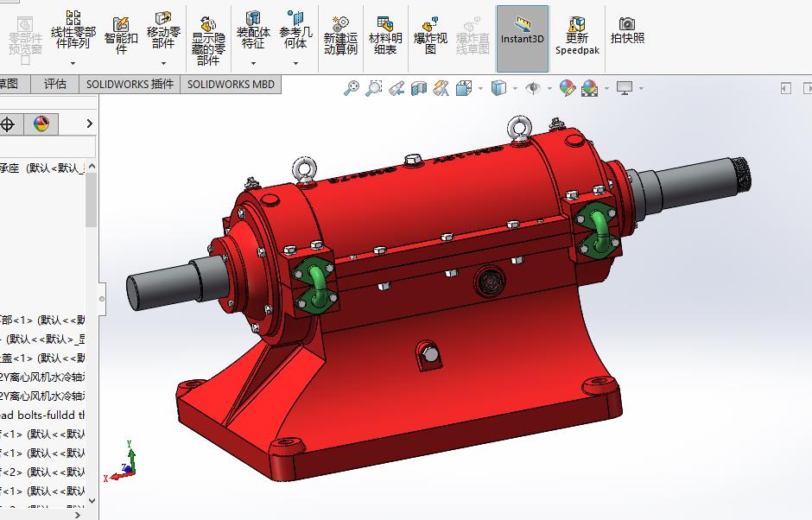This screenshot has width=812, height=520.
Task: Select the 'ad bolts-fulldd' tree item
Action: [42, 415]
